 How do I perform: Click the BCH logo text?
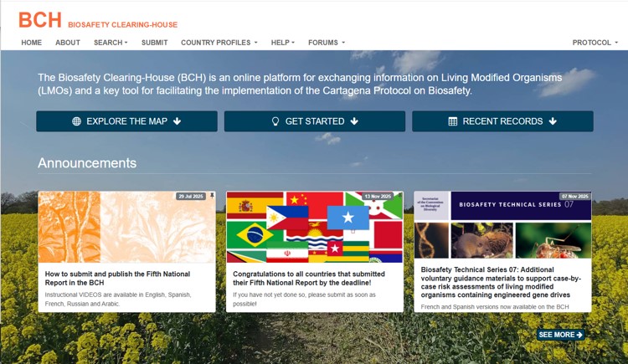pos(39,20)
